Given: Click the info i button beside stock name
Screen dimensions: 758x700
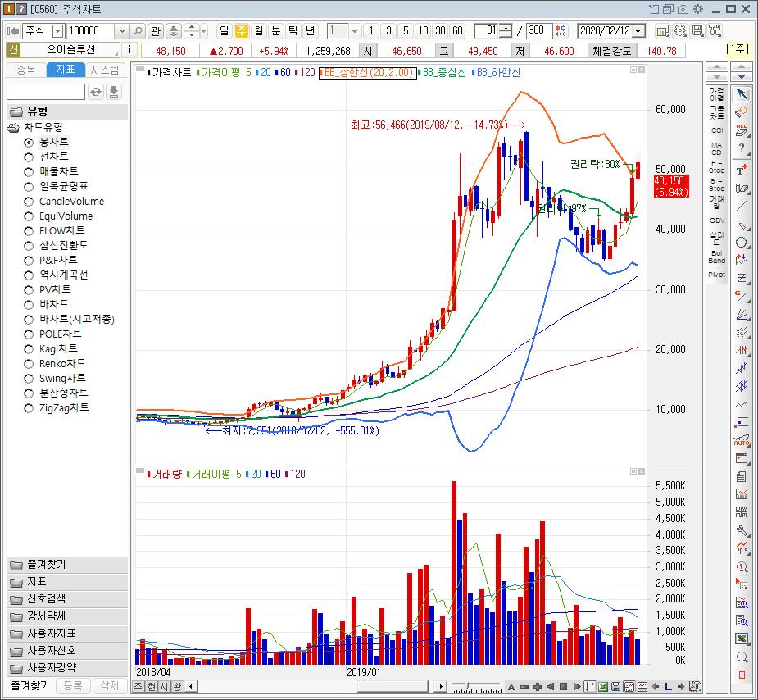Looking at the screenshot, I should pos(129,50).
